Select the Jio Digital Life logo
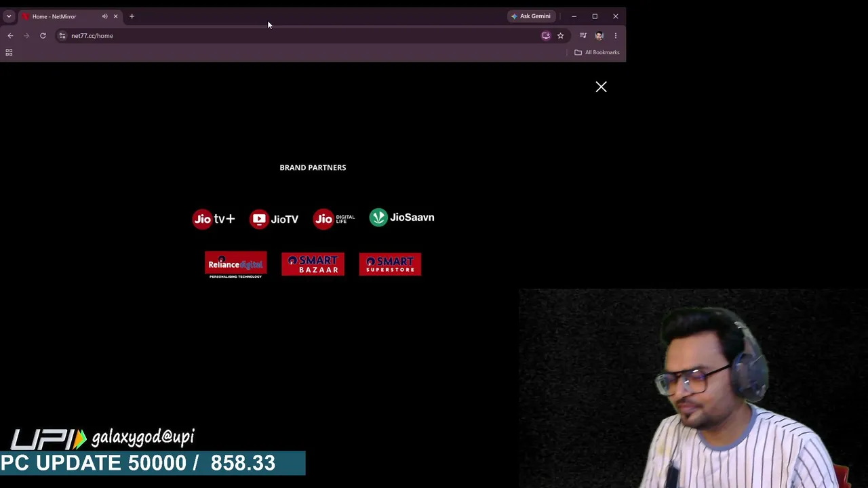 coord(334,219)
